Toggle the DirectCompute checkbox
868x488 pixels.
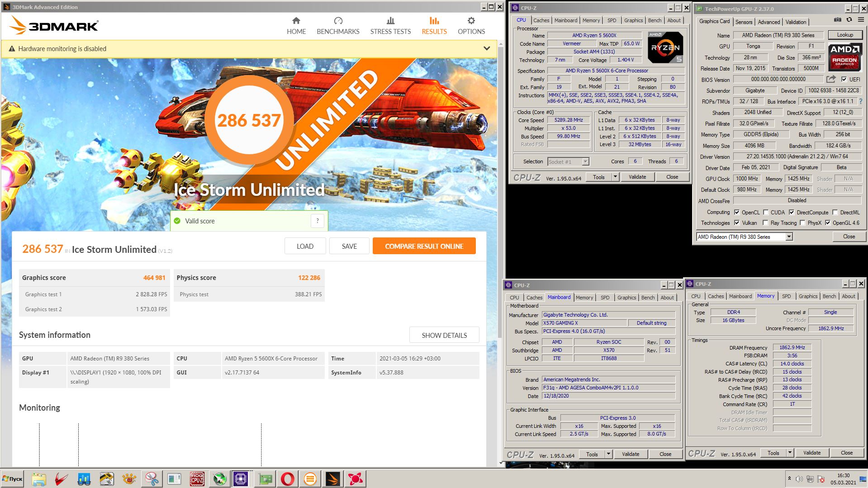click(x=792, y=212)
